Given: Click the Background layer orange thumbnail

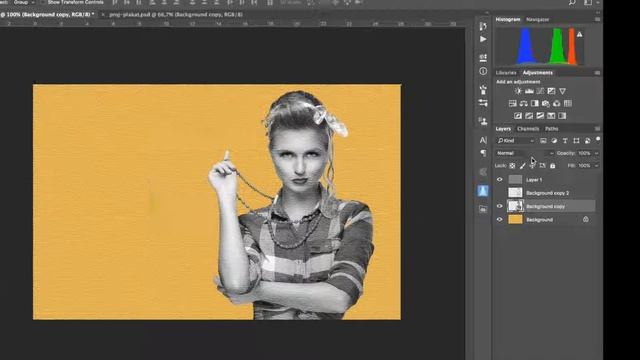Looking at the screenshot, I should pos(515,220).
